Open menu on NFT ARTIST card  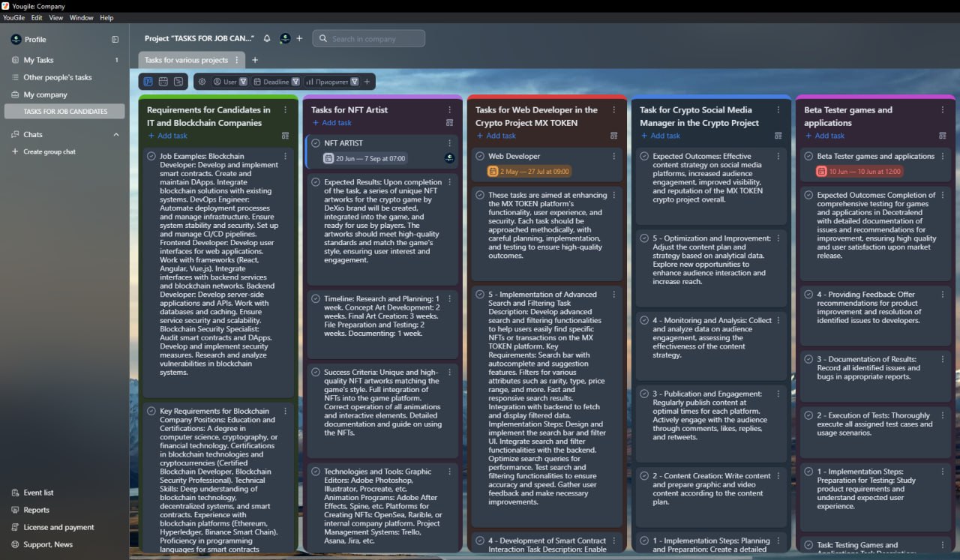[x=450, y=143]
